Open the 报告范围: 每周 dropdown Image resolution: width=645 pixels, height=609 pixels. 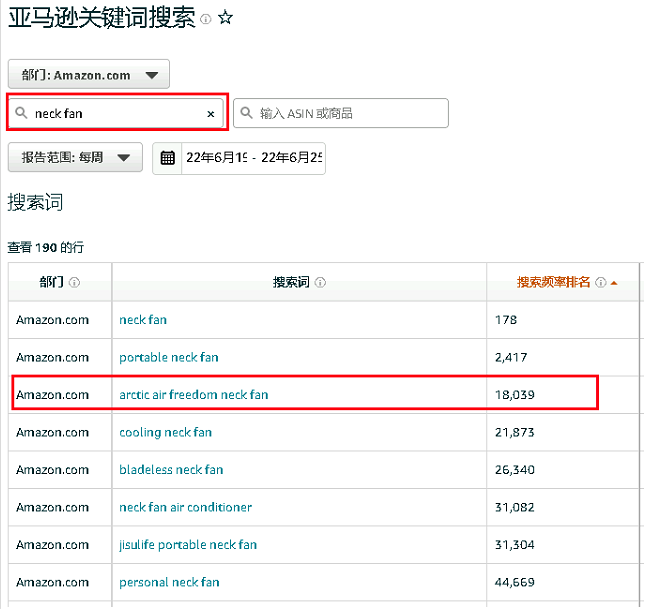[x=75, y=158]
